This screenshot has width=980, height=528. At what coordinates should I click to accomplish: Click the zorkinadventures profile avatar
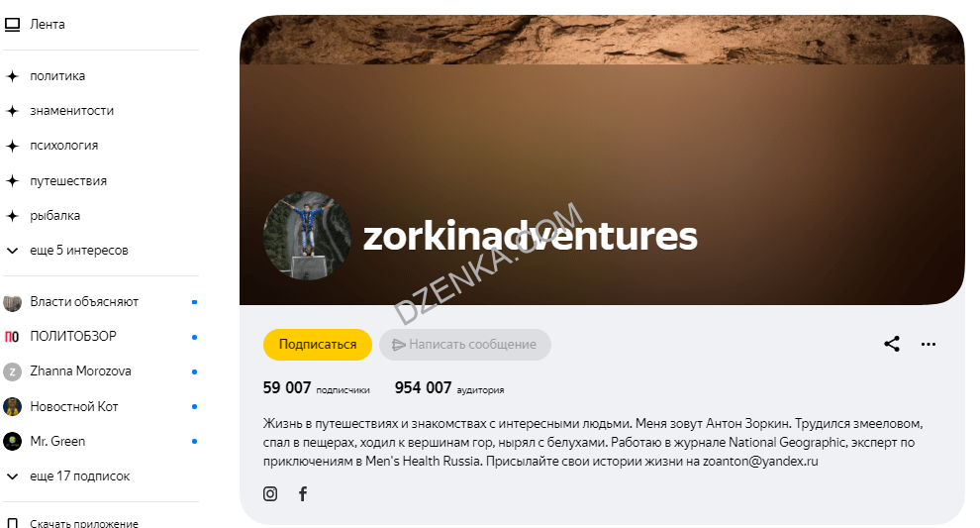[x=307, y=236]
